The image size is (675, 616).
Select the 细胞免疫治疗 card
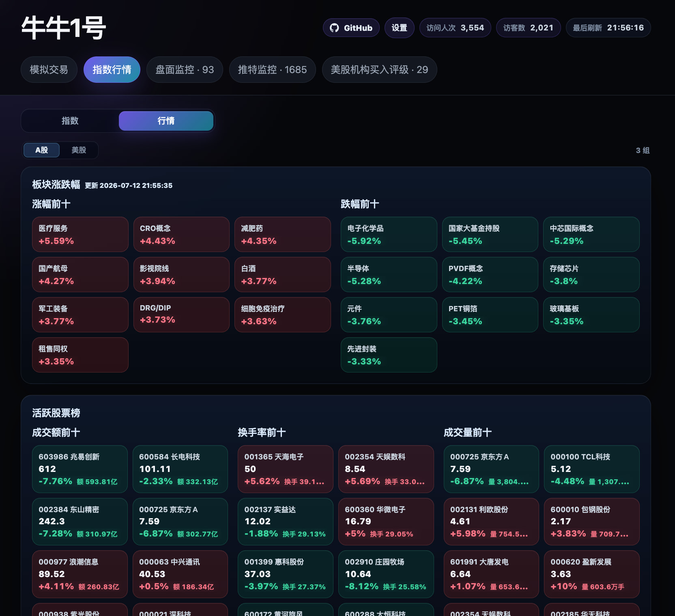(283, 314)
